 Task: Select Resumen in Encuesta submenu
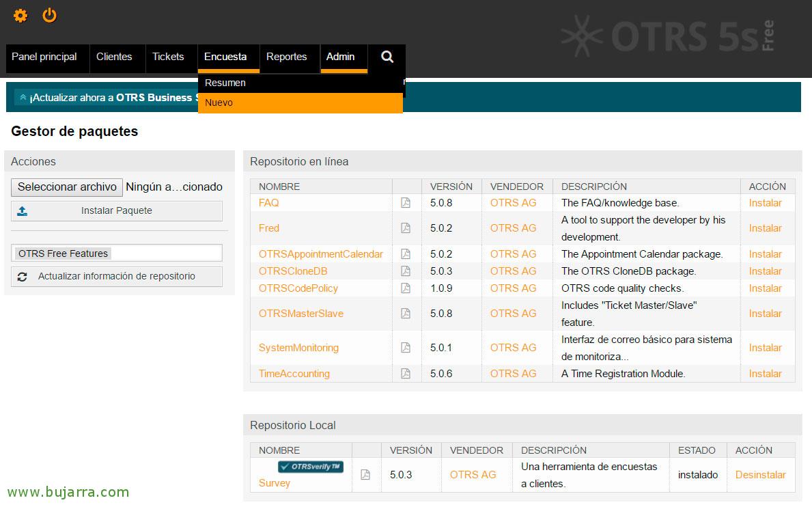(x=300, y=83)
